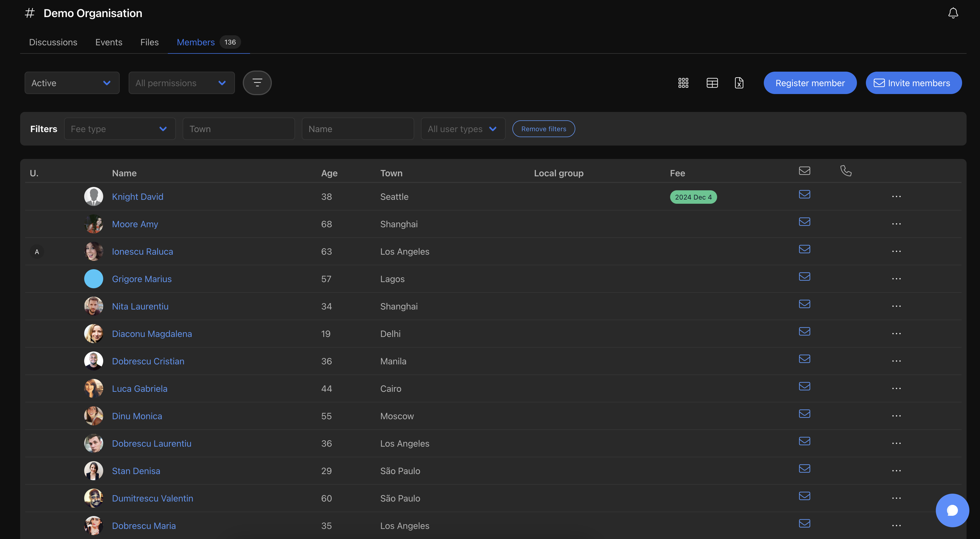Open the notifications bell

953,13
